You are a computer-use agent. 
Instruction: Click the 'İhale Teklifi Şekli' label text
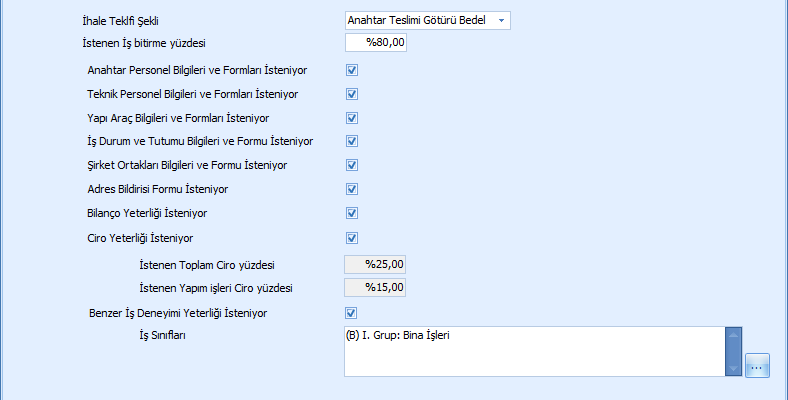click(x=119, y=20)
